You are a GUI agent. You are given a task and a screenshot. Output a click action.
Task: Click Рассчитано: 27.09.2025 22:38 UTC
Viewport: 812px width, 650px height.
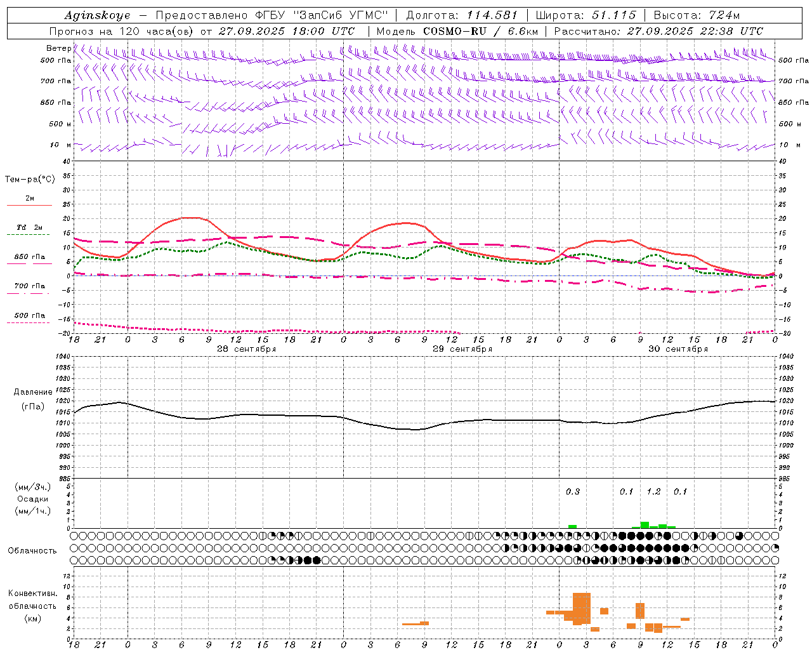tap(658, 31)
